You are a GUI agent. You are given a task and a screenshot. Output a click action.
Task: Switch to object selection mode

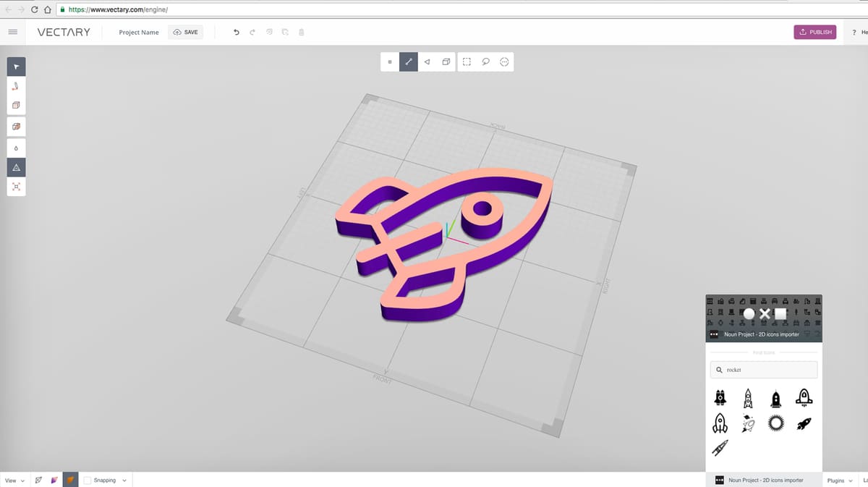[x=446, y=62]
